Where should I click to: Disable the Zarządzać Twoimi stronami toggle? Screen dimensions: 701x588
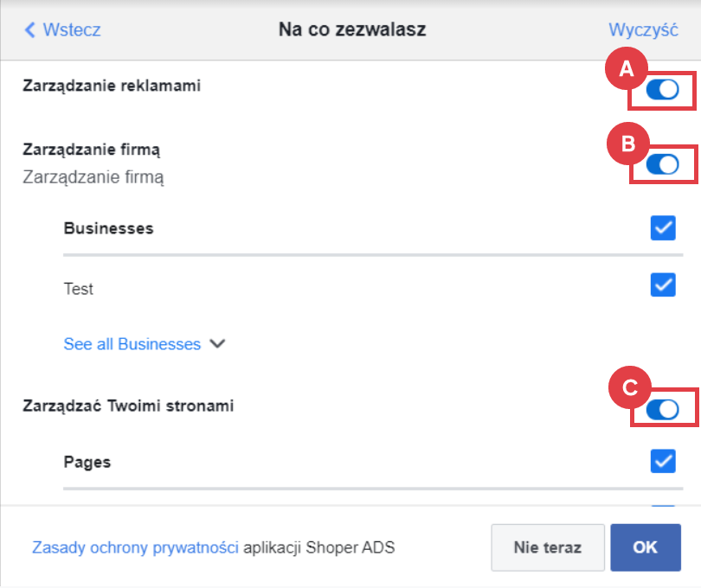[x=662, y=409]
